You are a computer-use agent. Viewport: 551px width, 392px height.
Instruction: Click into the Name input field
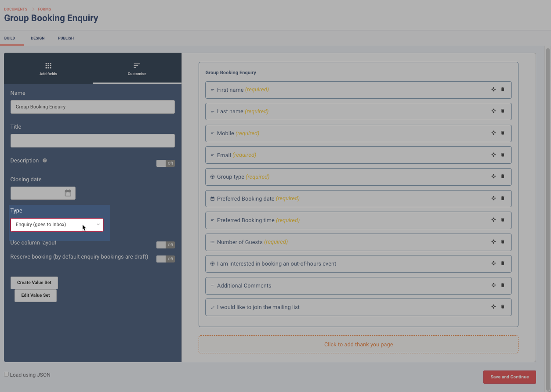point(93,107)
